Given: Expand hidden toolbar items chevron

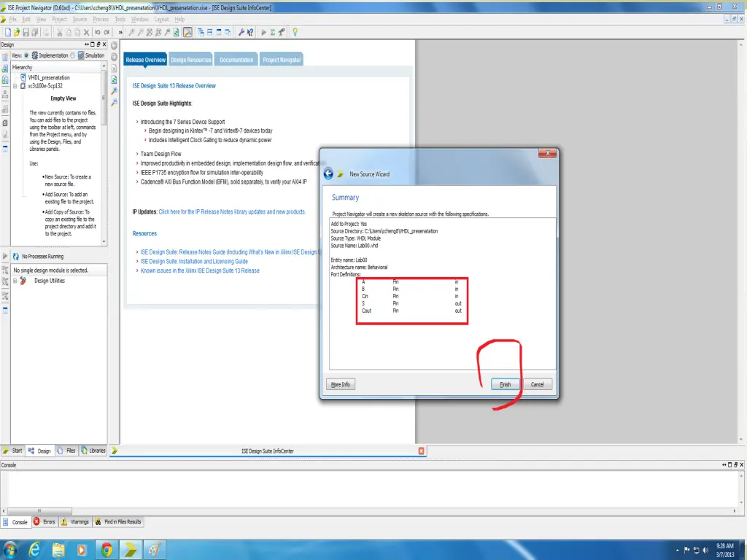Looking at the screenshot, I should 120,32.
